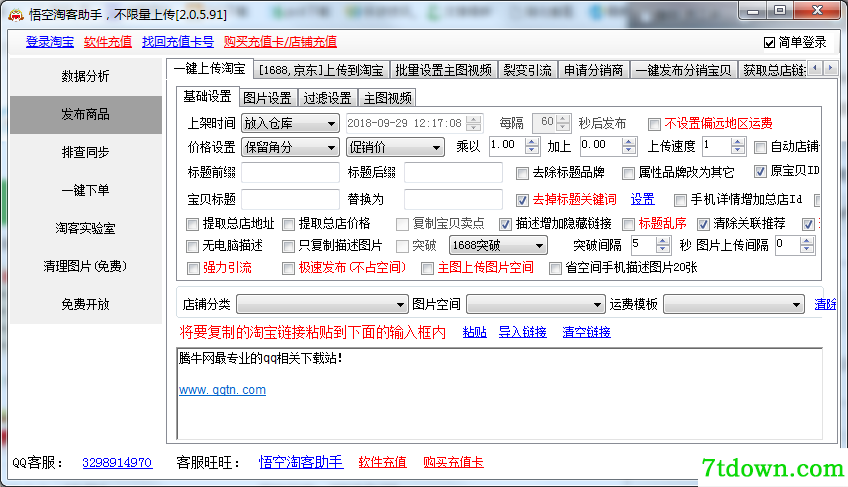Switch to [1688,京东]上传到淘宝 tab
Viewport: 848px width, 487px height.
point(321,70)
